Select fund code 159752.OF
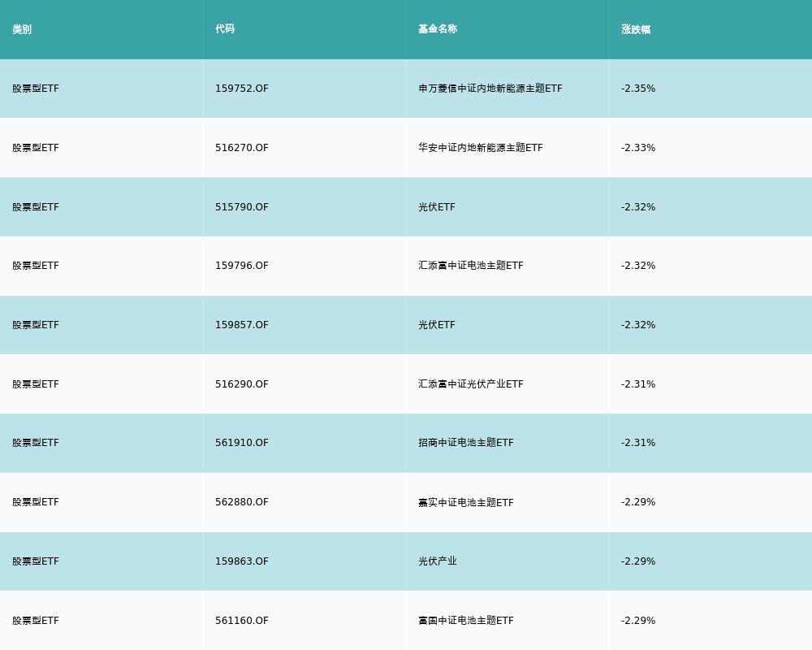 click(242, 89)
